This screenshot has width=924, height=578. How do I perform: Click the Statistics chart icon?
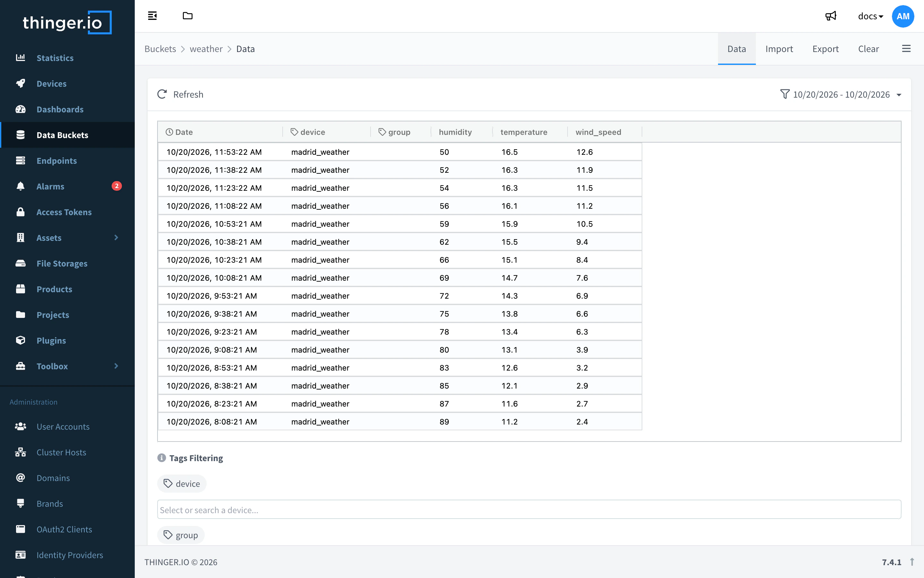point(21,58)
